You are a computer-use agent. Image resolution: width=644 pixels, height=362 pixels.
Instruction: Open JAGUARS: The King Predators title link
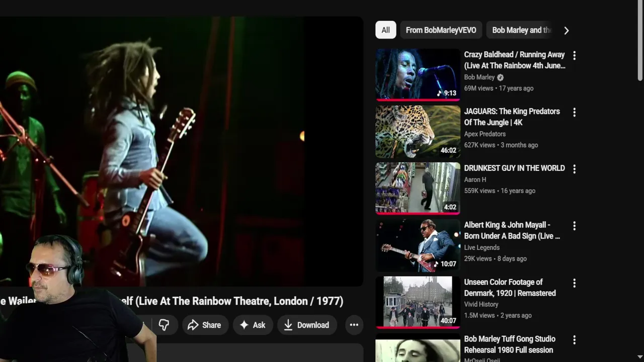pos(512,117)
